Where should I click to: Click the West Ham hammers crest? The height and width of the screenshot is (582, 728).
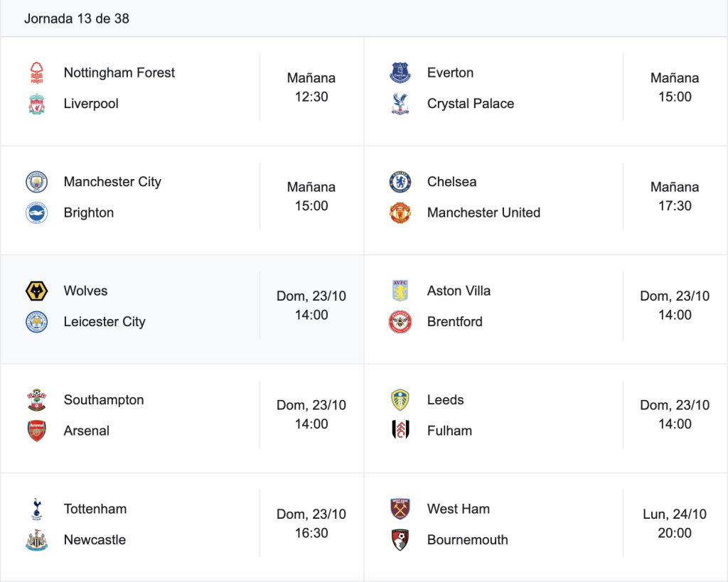coord(400,509)
